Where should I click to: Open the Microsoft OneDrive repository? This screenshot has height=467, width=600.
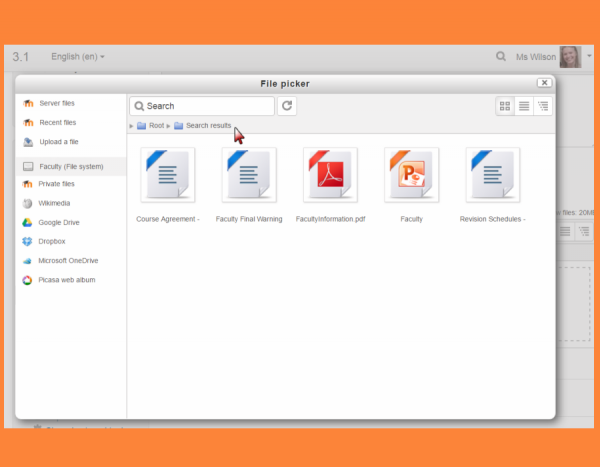click(x=68, y=261)
